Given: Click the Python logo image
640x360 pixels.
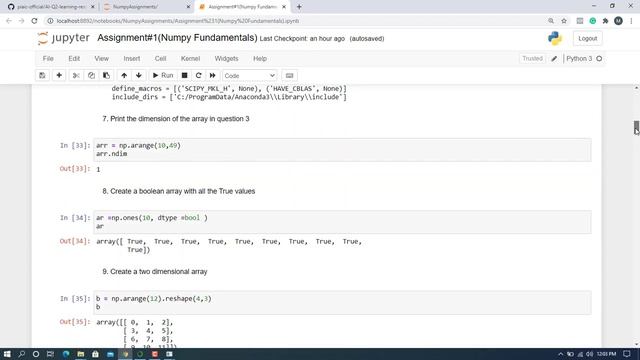Looking at the screenshot, I should coord(555,38).
